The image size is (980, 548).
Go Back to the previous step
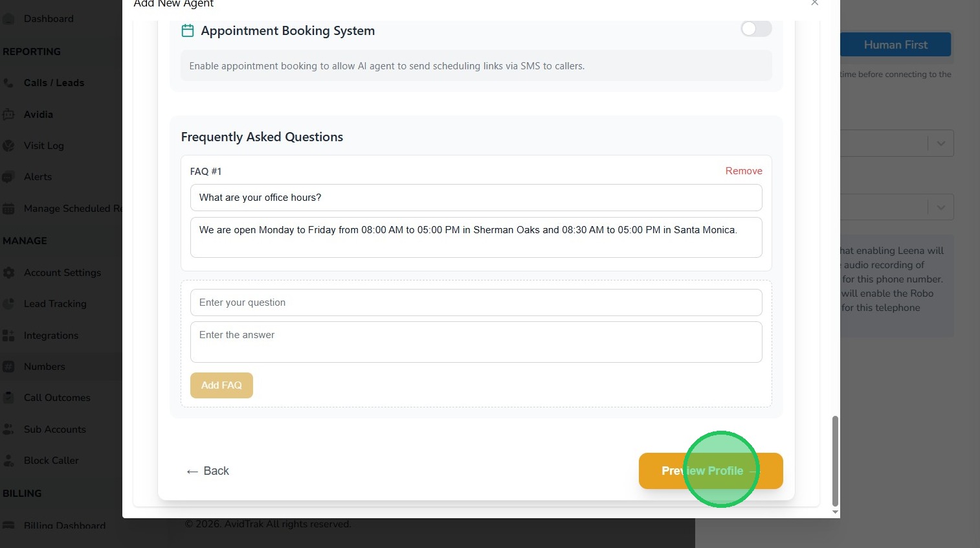[x=208, y=471]
